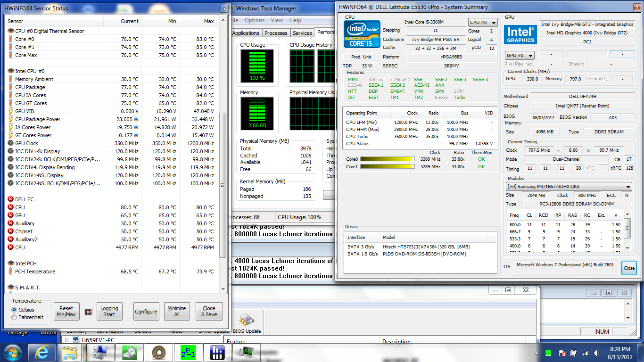Switch to the Services tab

tap(302, 33)
